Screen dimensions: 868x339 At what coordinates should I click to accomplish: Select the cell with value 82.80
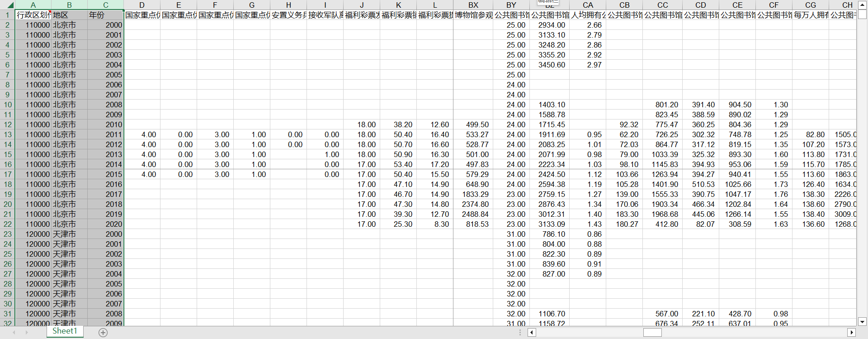point(811,134)
